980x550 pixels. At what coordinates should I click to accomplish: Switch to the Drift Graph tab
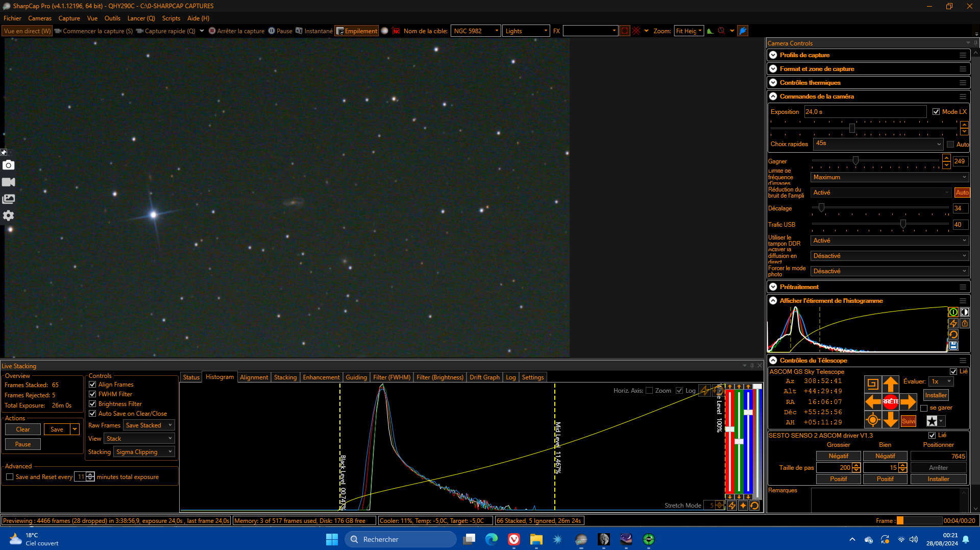484,377
